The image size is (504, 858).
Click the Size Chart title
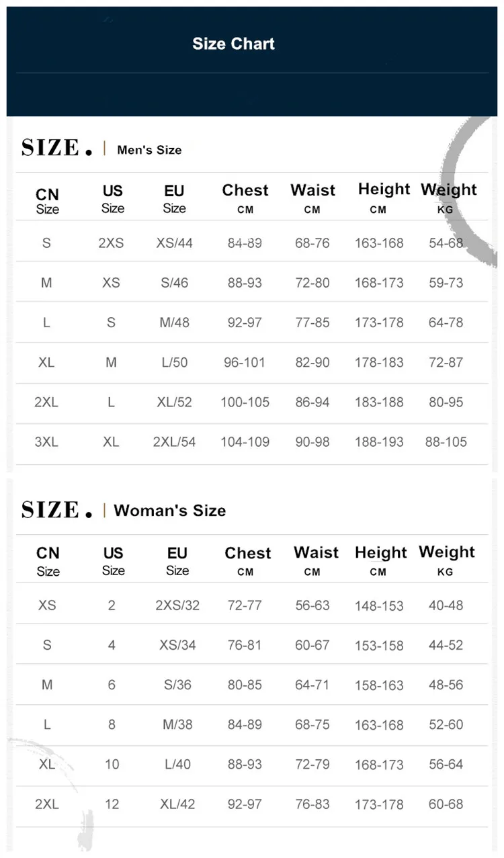(233, 44)
